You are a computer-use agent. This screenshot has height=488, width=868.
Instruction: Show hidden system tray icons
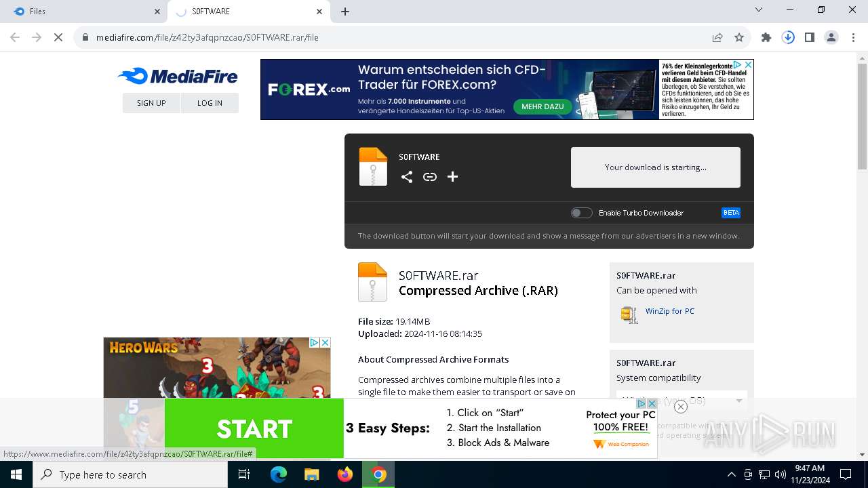coord(731,474)
